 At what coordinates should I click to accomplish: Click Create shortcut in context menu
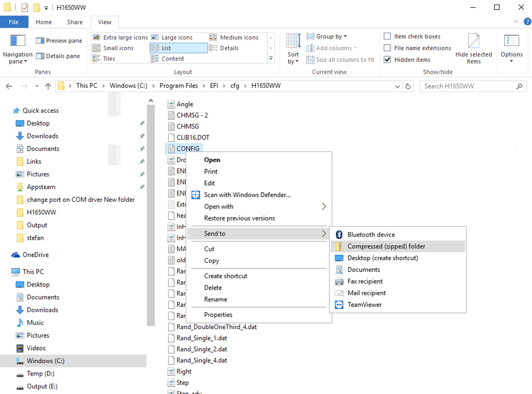259,276
